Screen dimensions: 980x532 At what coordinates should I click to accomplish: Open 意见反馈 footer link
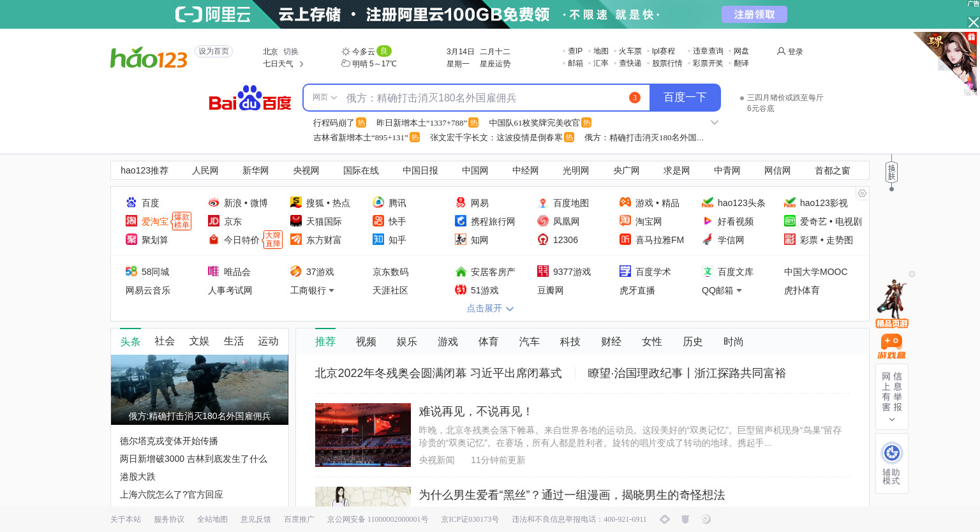[256, 519]
